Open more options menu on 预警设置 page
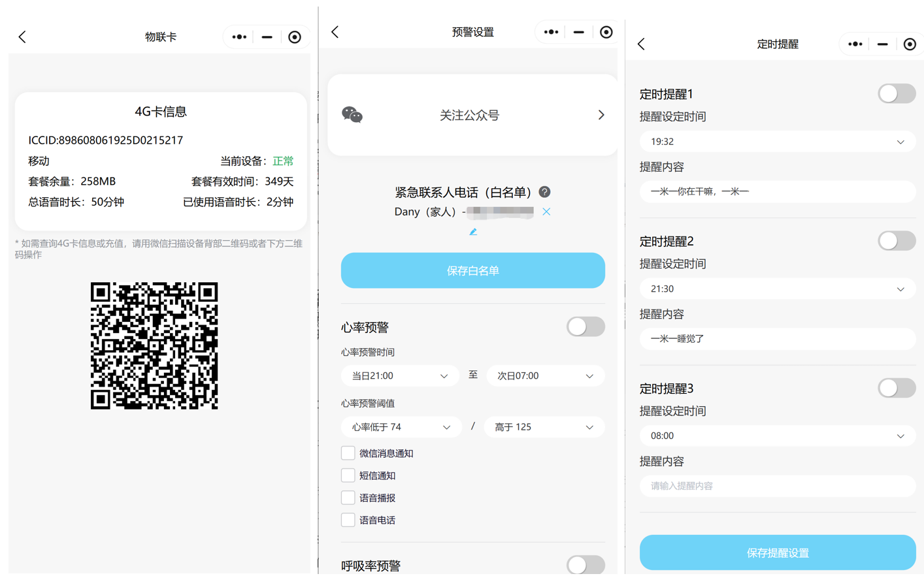 551,32
